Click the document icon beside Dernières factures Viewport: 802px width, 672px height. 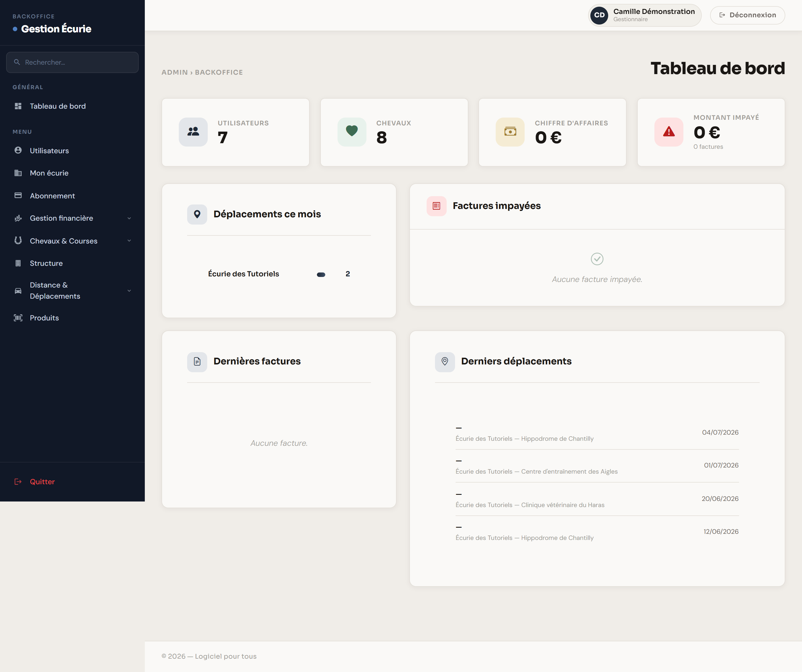(197, 362)
